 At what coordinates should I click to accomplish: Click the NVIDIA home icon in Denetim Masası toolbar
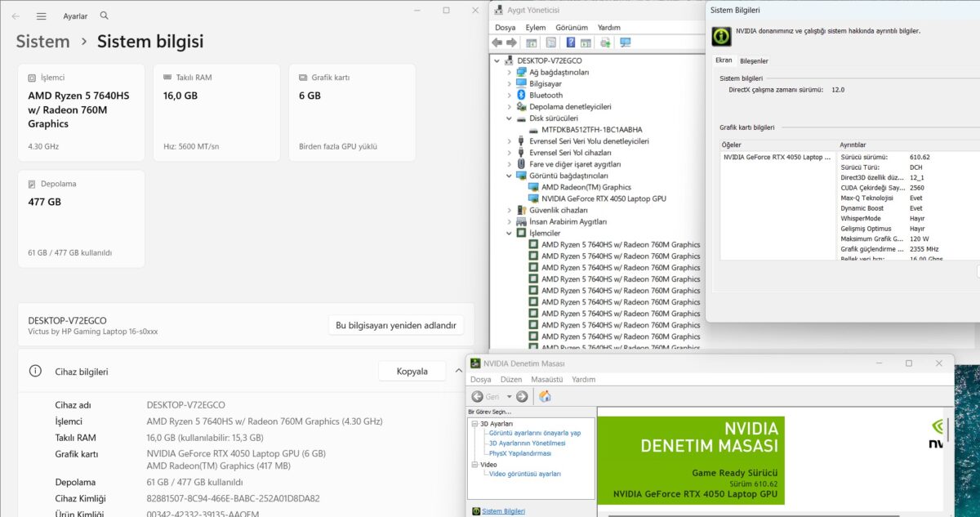tap(545, 396)
